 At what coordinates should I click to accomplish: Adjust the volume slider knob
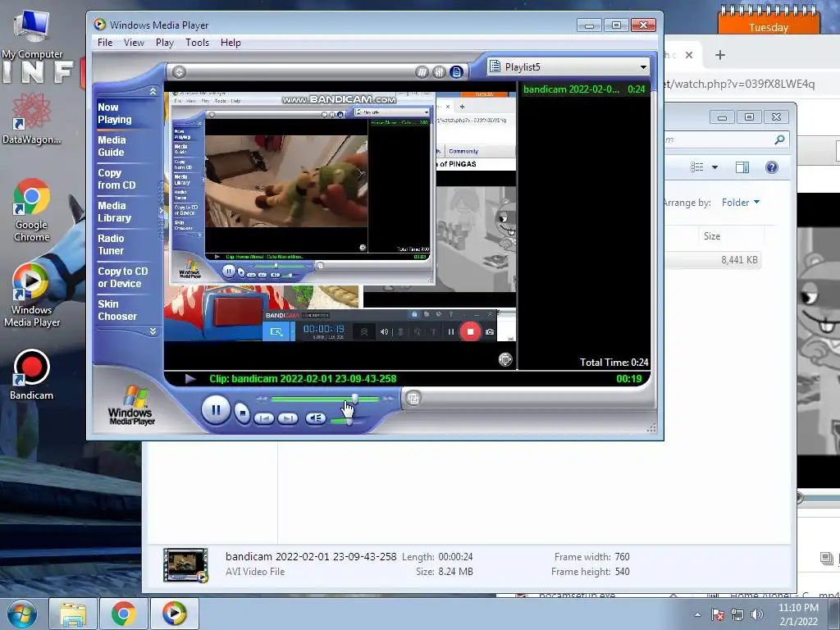tap(349, 422)
